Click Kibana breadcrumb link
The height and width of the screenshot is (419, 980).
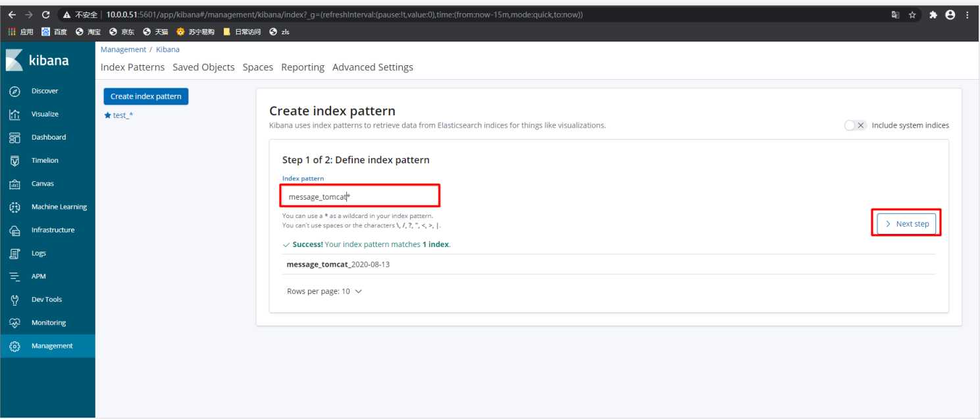tap(168, 49)
